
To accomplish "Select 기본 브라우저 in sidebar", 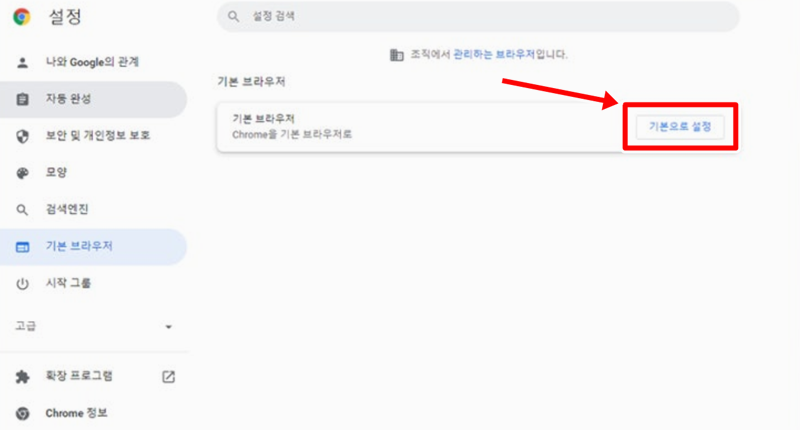I will [x=93, y=247].
